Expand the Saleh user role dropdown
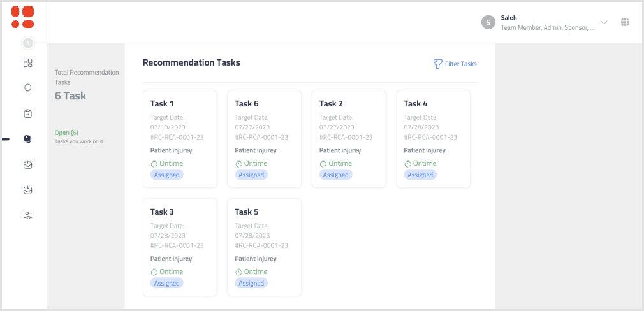644x311 pixels. pyautogui.click(x=604, y=22)
